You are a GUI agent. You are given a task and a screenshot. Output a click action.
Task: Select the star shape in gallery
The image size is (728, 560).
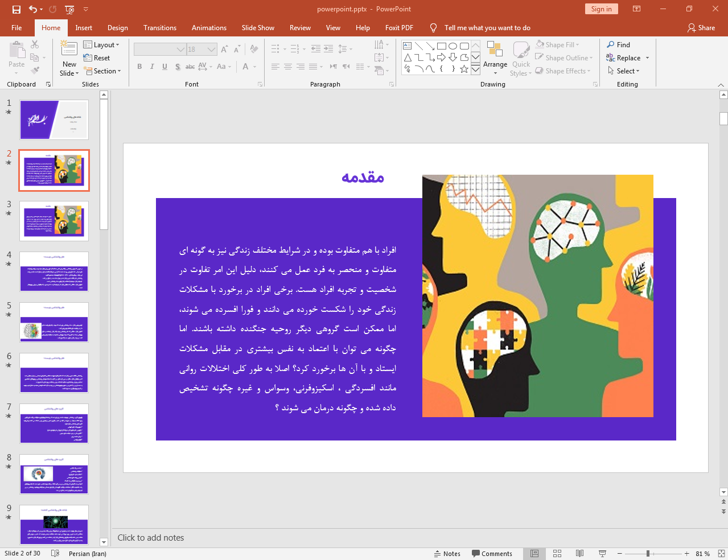[464, 69]
